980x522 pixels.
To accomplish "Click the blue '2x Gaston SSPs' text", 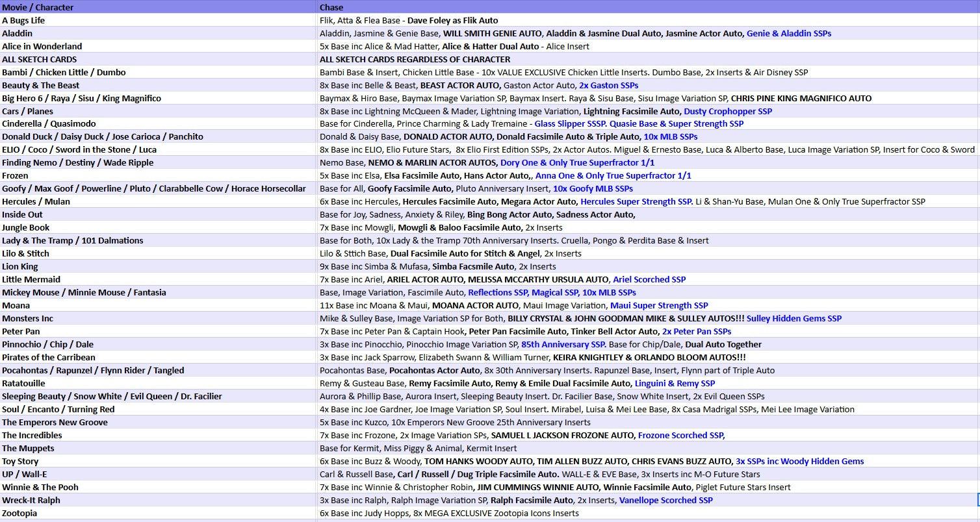I will [x=608, y=85].
